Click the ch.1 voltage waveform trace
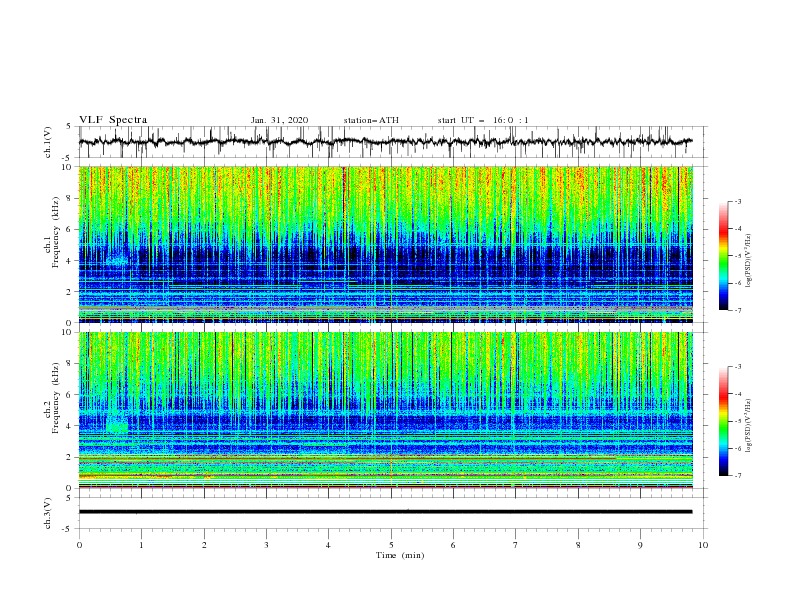The height and width of the screenshot is (612, 792). [x=385, y=141]
